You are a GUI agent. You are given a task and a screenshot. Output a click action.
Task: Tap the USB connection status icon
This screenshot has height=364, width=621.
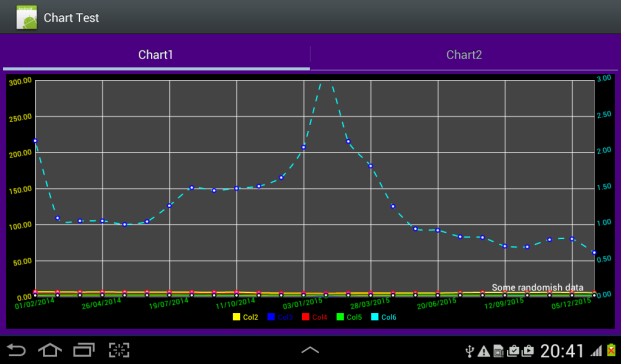469,351
